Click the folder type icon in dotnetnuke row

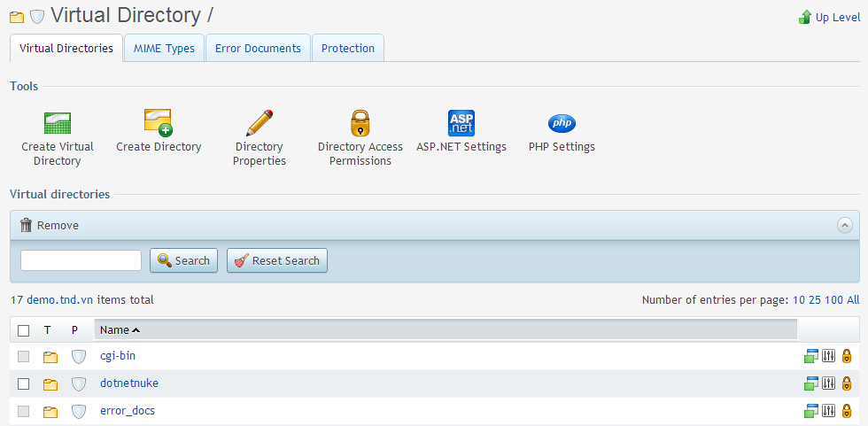point(50,384)
